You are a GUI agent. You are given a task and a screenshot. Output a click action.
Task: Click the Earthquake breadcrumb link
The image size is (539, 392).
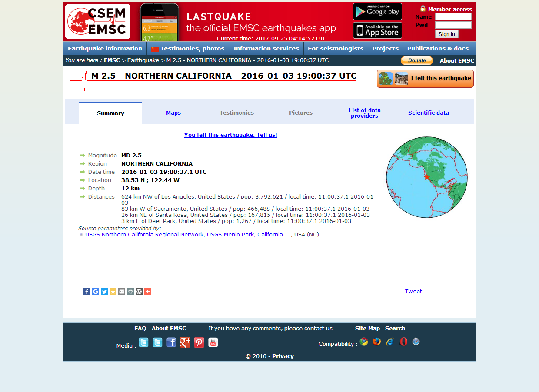(143, 60)
